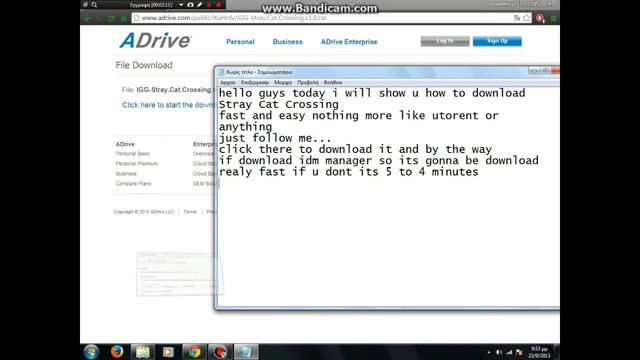Image resolution: width=640 pixels, height=360 pixels.
Task: Open the file explorer taskbar icon
Action: tap(142, 351)
